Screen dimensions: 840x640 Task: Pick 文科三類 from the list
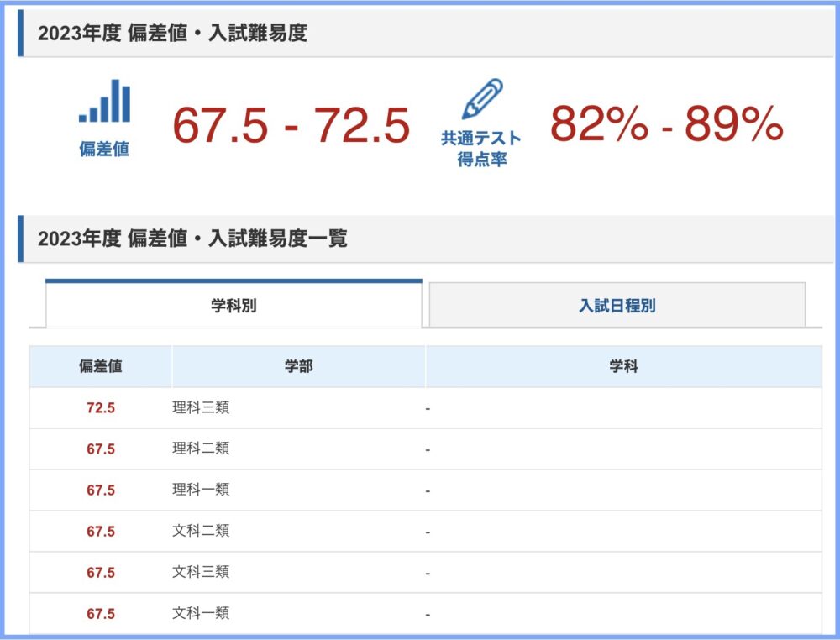(201, 573)
